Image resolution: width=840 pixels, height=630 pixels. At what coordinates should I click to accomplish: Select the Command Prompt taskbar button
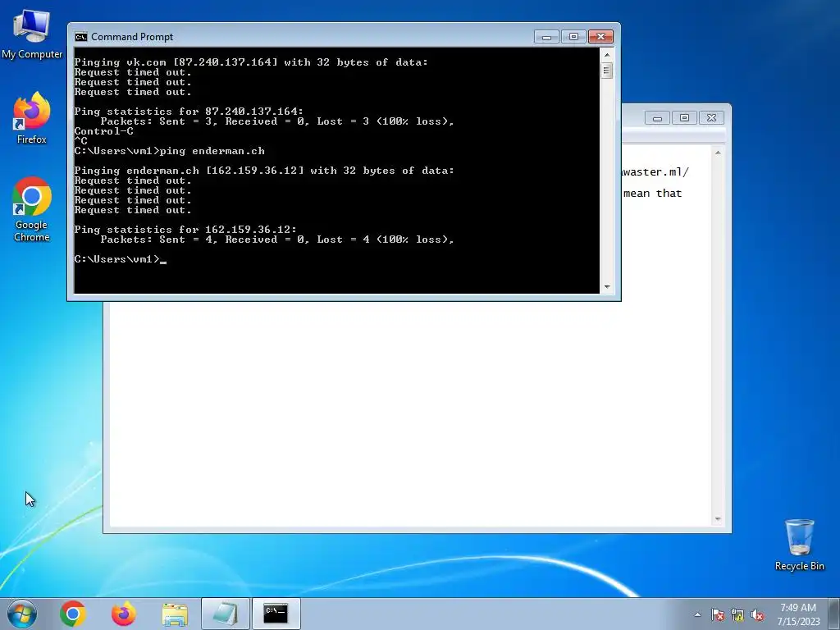276,614
